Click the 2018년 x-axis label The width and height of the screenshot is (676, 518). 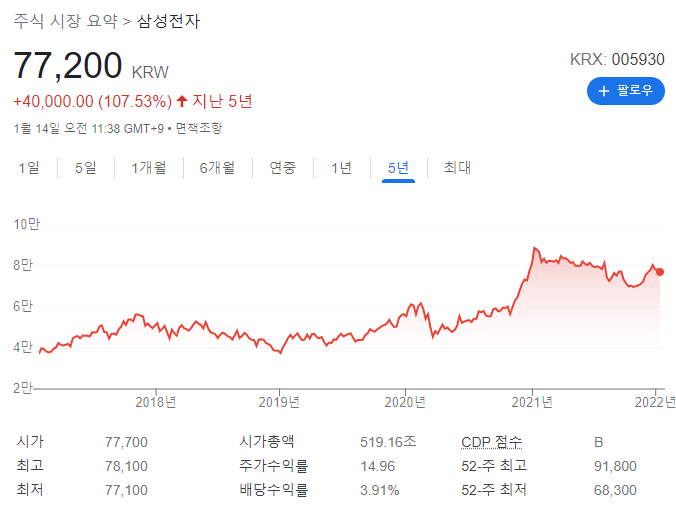coord(156,402)
